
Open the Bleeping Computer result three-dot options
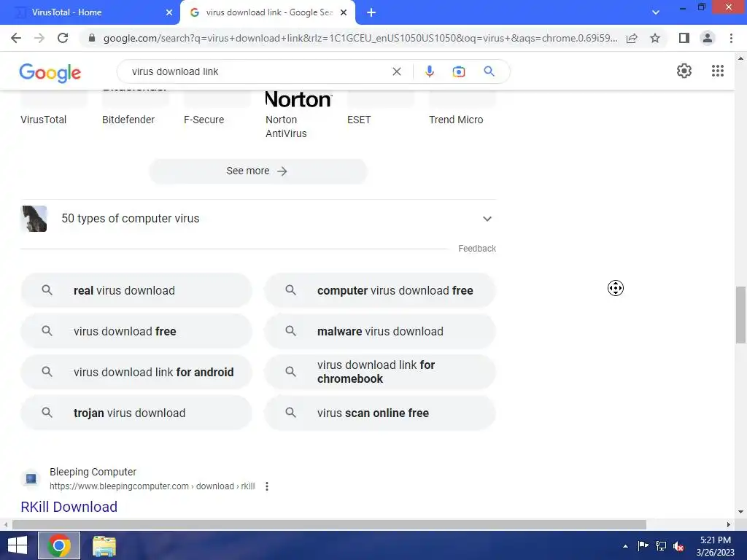tap(267, 486)
